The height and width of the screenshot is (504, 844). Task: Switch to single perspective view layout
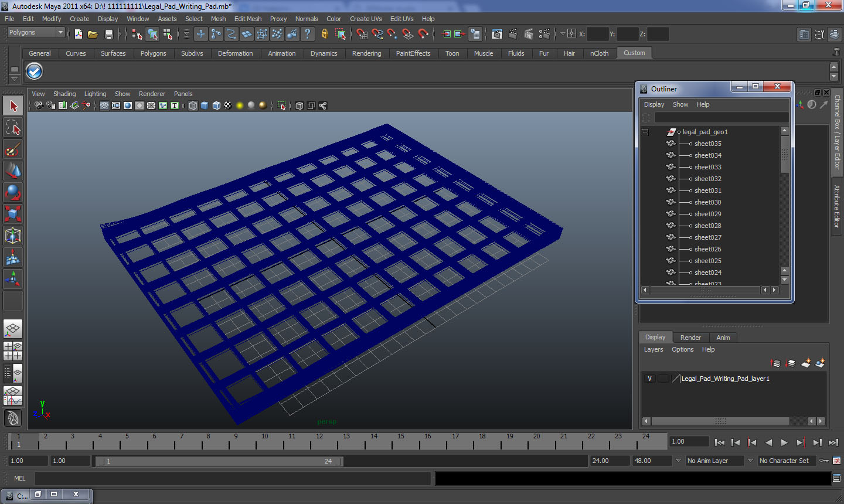(13, 329)
